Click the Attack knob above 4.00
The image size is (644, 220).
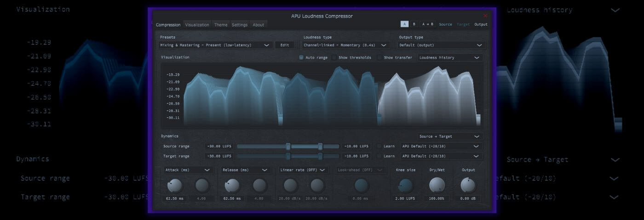[202, 186]
